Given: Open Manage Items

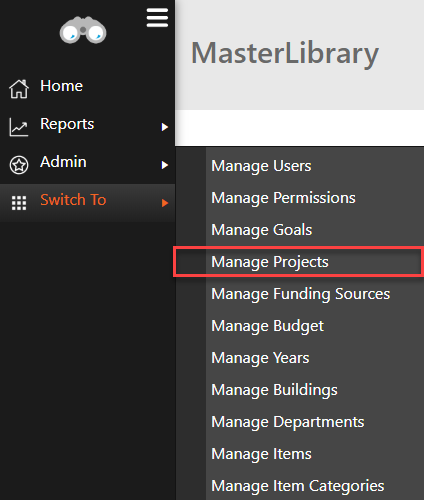Looking at the screenshot, I should [x=261, y=454].
